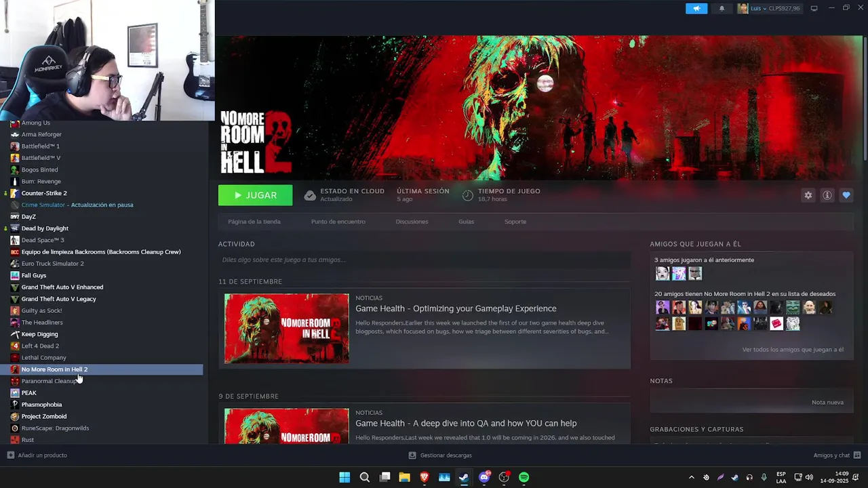Screen dimensions: 868x488
Task: Select Crime Simulator with paused update
Action: 77,205
